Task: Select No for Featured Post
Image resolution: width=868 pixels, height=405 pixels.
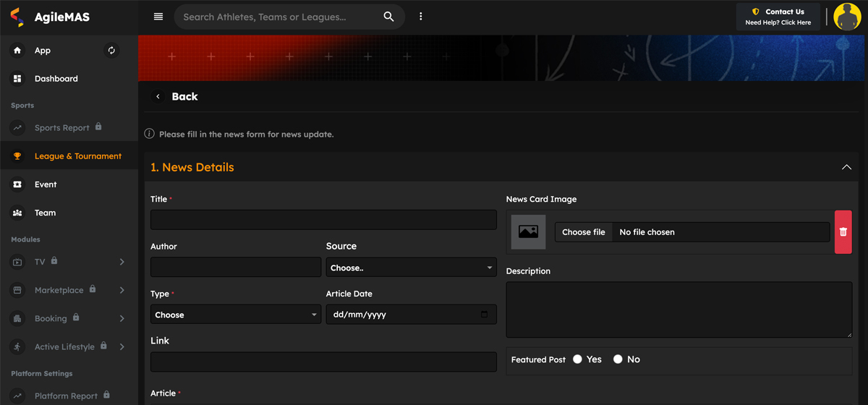Action: pyautogui.click(x=618, y=359)
